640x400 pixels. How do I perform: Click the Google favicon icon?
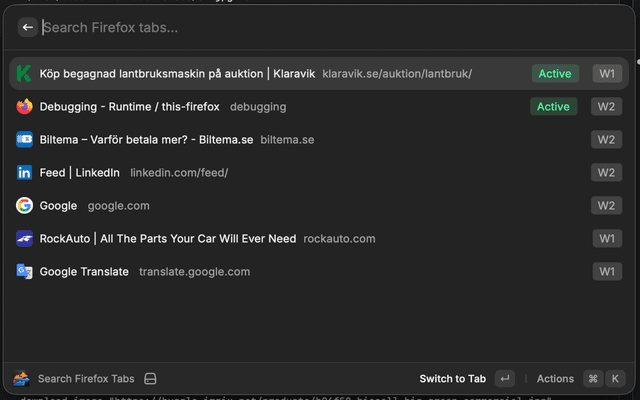point(25,206)
